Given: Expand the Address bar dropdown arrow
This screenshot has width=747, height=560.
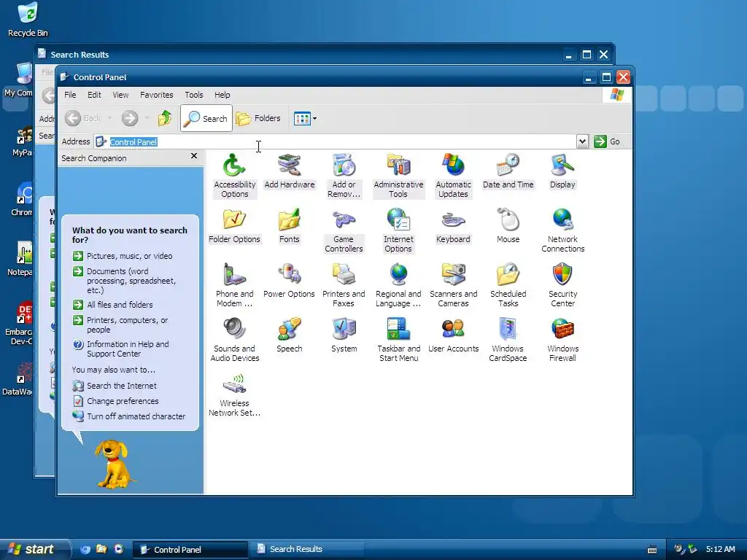Looking at the screenshot, I should pos(582,141).
